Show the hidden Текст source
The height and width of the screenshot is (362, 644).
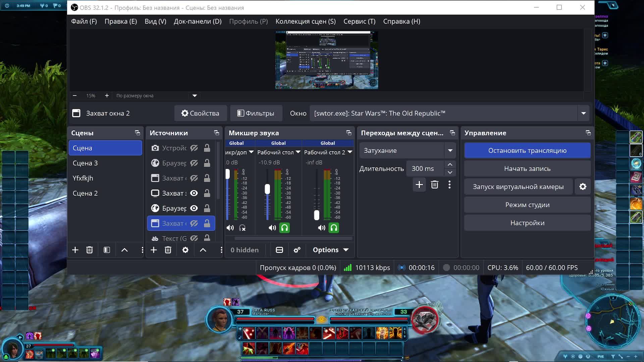coord(194,238)
